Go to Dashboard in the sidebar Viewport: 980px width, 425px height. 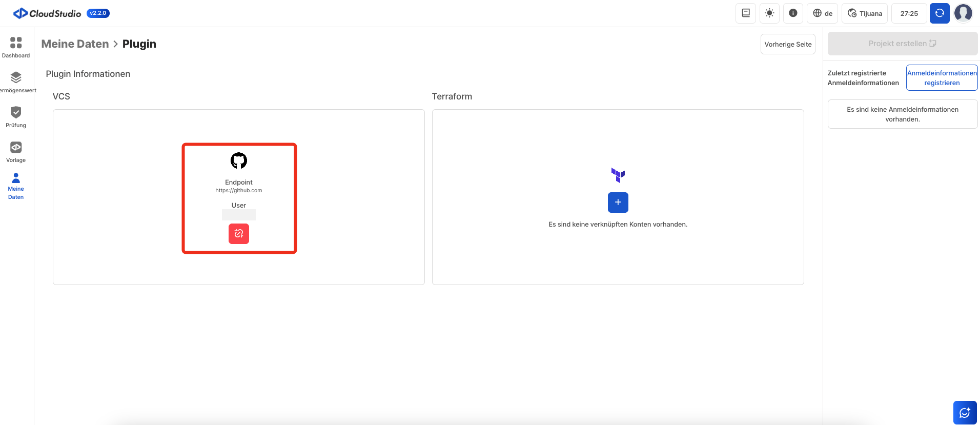[16, 47]
